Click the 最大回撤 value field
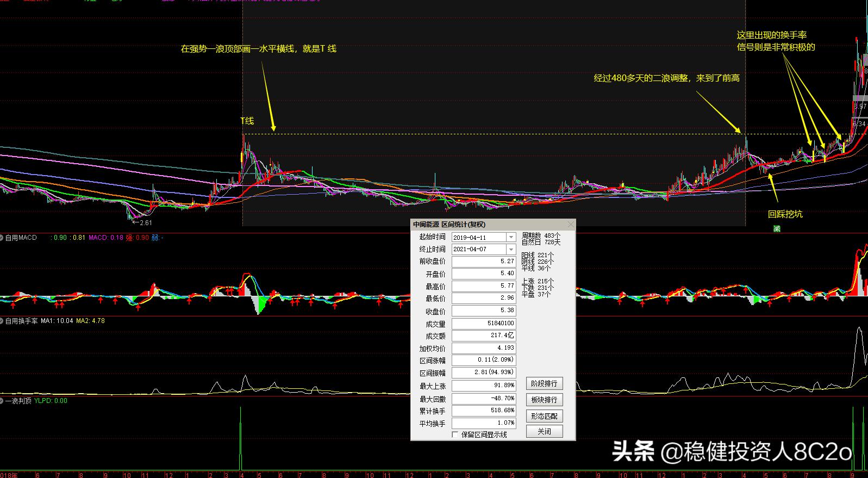This screenshot has height=478, width=868. pyautogui.click(x=483, y=399)
